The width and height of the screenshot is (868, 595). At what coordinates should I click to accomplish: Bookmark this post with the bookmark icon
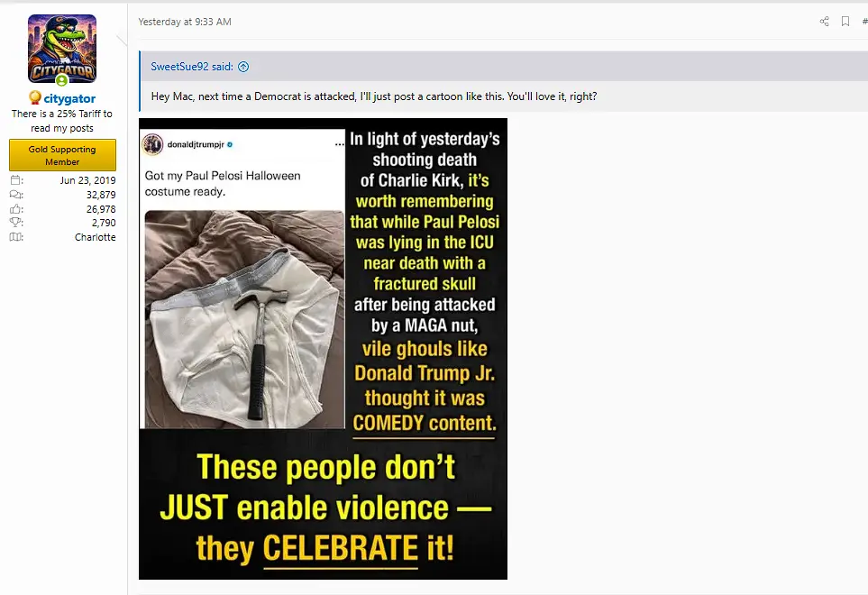pyautogui.click(x=845, y=22)
